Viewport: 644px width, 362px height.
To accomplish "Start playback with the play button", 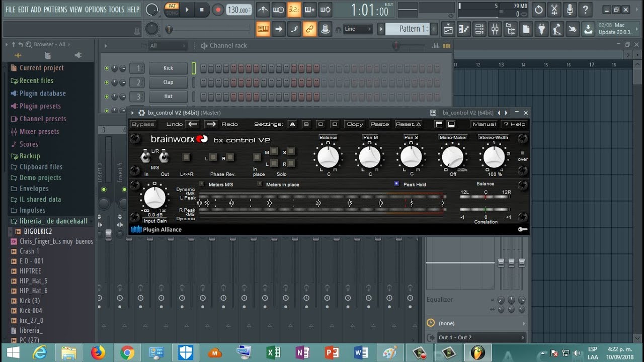I will 187,10.
